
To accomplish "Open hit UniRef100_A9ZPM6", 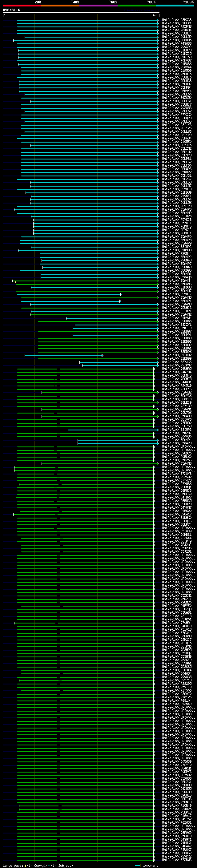I will 176,26.
